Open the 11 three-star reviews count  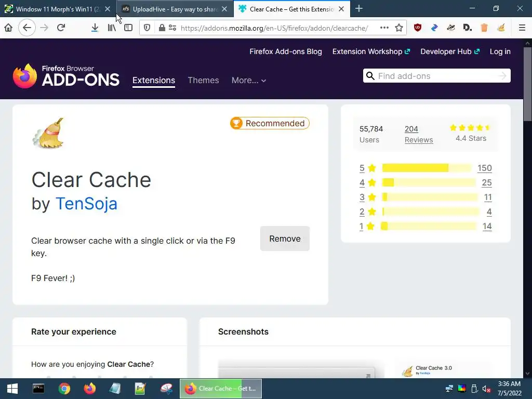[x=488, y=197]
